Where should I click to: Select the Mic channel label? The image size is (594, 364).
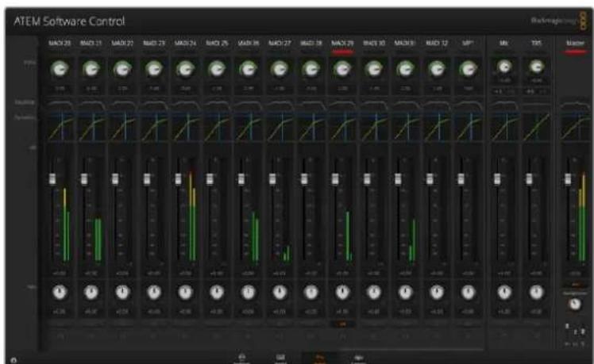pyautogui.click(x=503, y=43)
